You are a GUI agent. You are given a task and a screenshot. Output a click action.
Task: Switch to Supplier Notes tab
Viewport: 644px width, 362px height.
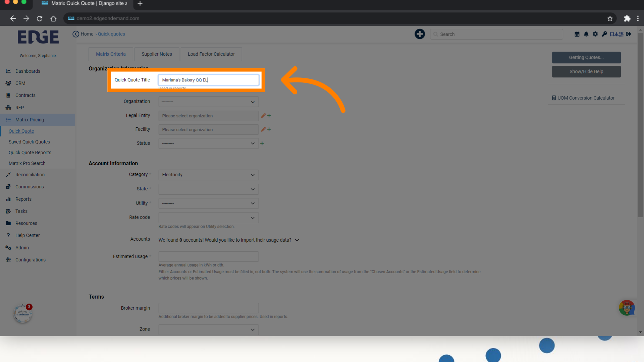[x=157, y=54]
